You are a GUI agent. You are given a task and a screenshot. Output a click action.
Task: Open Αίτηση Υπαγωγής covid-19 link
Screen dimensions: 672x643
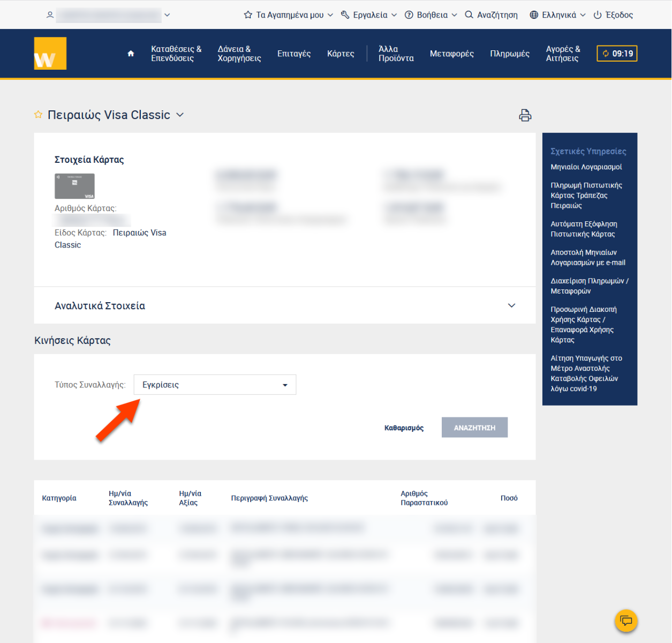[586, 373]
